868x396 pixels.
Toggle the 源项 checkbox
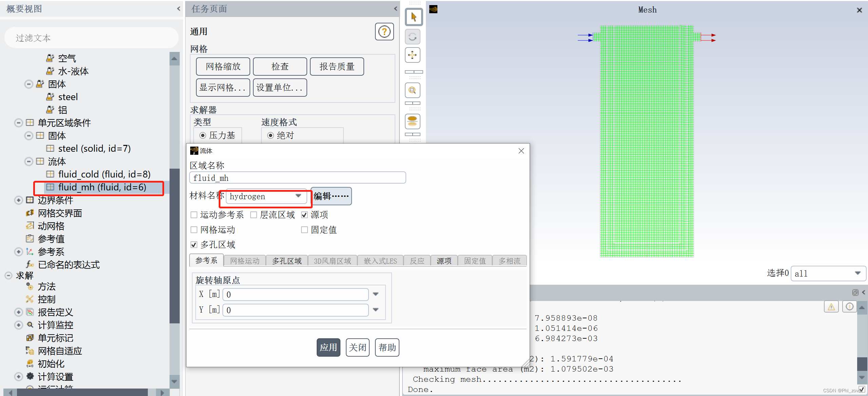304,215
